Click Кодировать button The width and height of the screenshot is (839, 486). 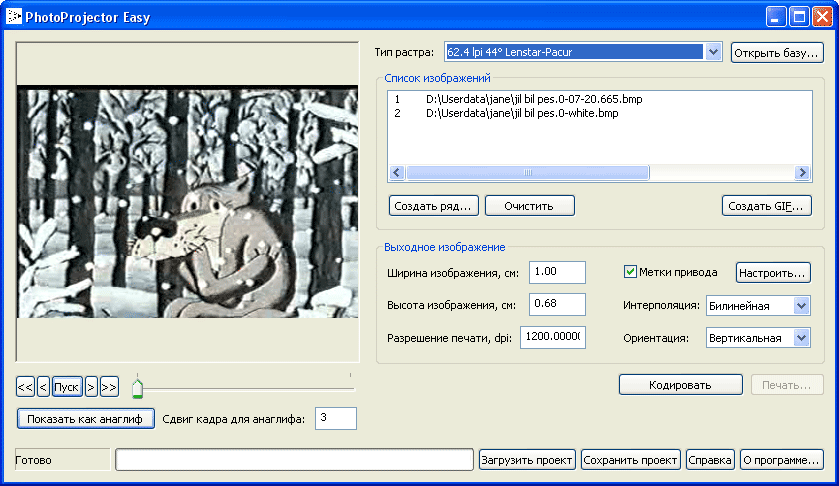pyautogui.click(x=681, y=385)
